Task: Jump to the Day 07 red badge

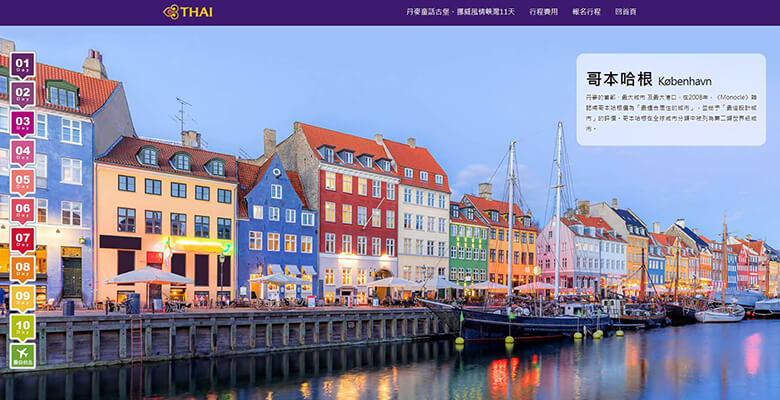Action: tap(22, 240)
